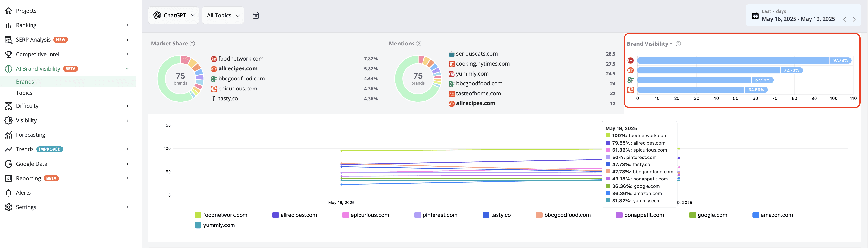The width and height of the screenshot is (868, 248).
Task: Click cooking.nytimes.com in Mentions list
Action: (483, 64)
